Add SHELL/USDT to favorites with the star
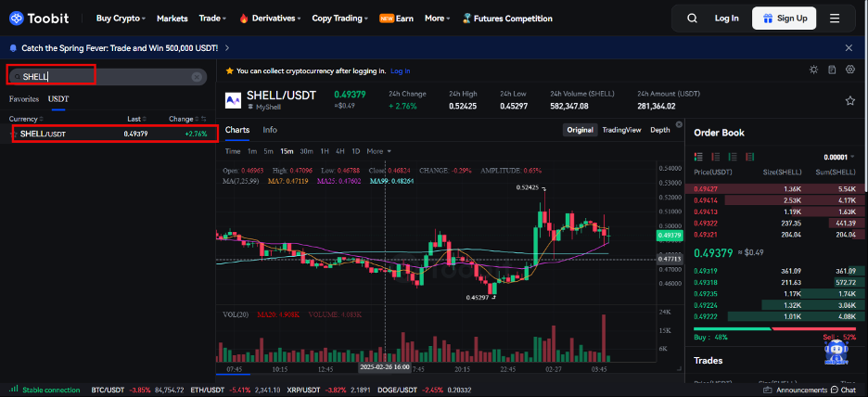 point(849,100)
